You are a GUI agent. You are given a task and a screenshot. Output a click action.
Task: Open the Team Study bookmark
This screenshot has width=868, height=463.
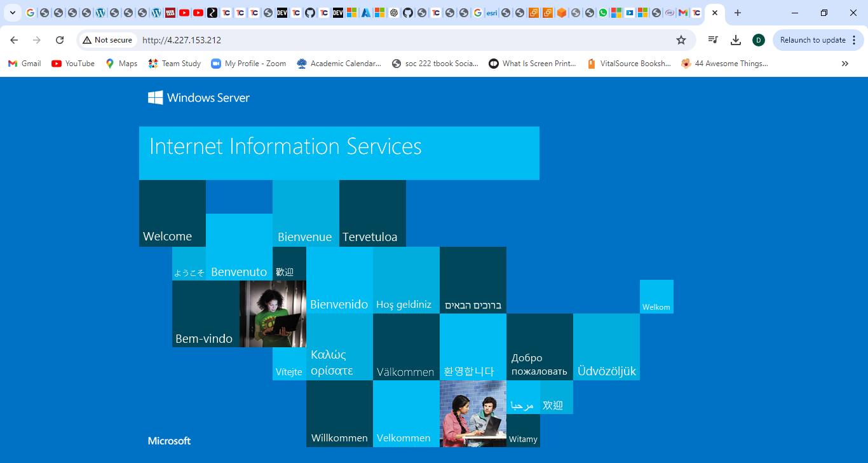[x=175, y=64]
